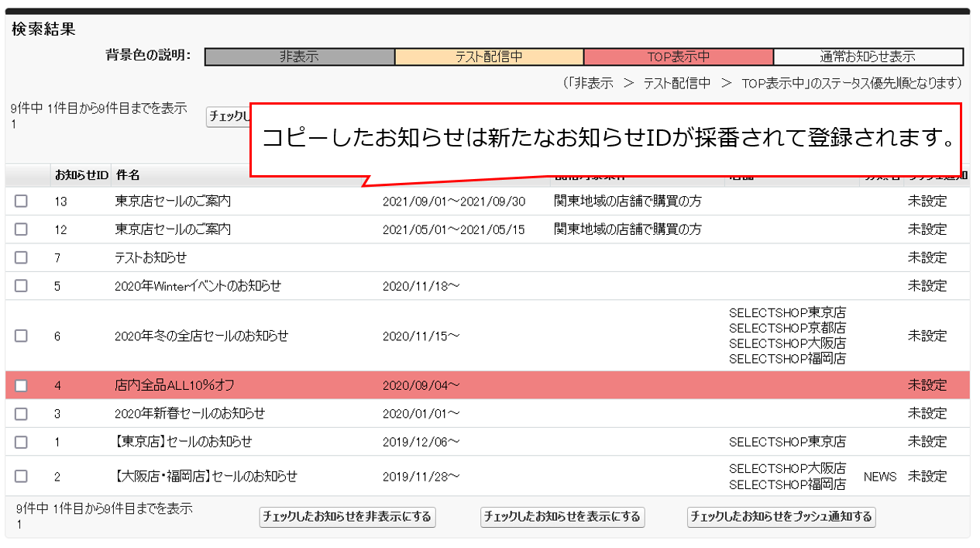Select the テストお知らせ row checkbox
This screenshot has height=548, width=980.
point(21,257)
